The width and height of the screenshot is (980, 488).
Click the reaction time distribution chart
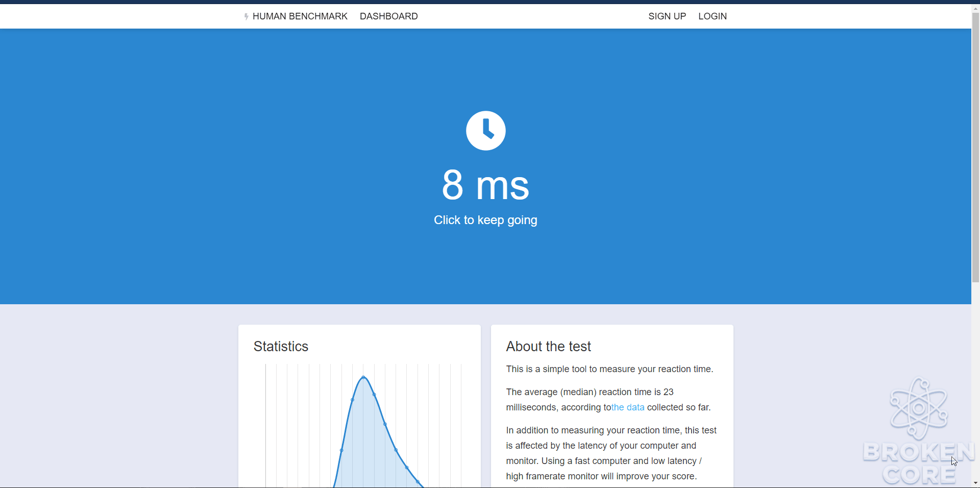click(363, 426)
